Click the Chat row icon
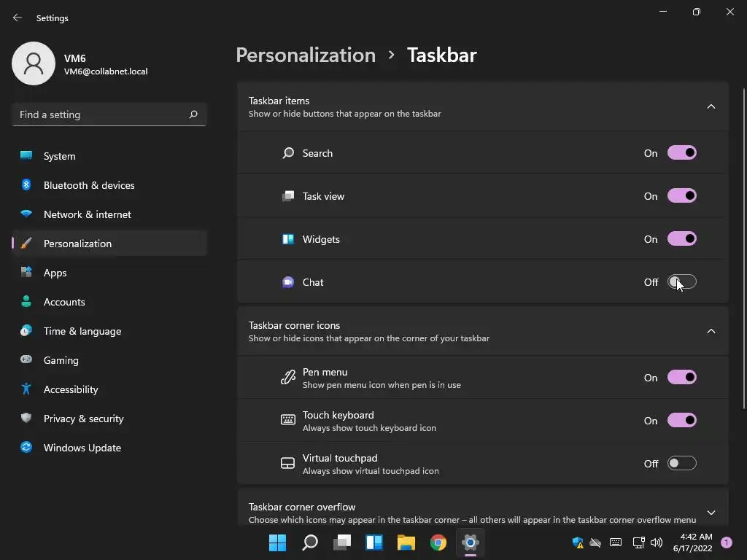 (287, 282)
